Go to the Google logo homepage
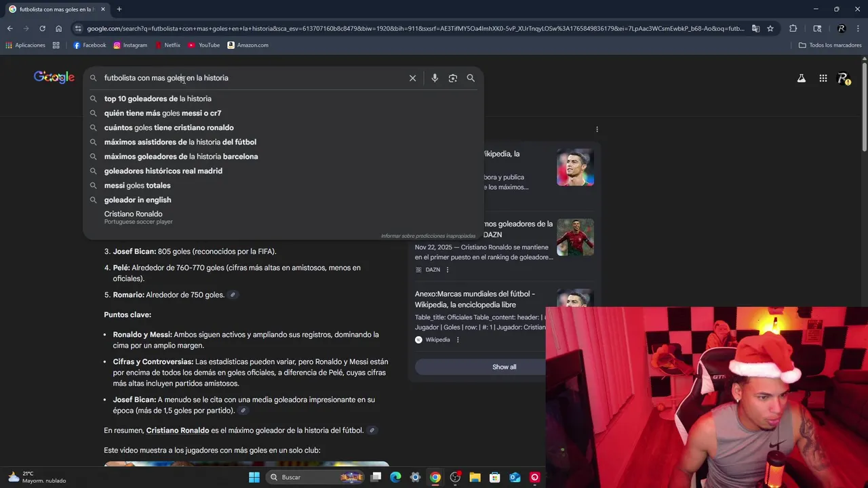 54,77
